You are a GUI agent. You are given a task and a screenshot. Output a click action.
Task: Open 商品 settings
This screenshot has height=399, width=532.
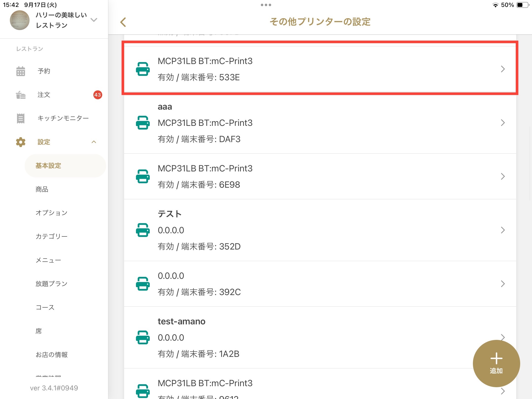click(42, 189)
